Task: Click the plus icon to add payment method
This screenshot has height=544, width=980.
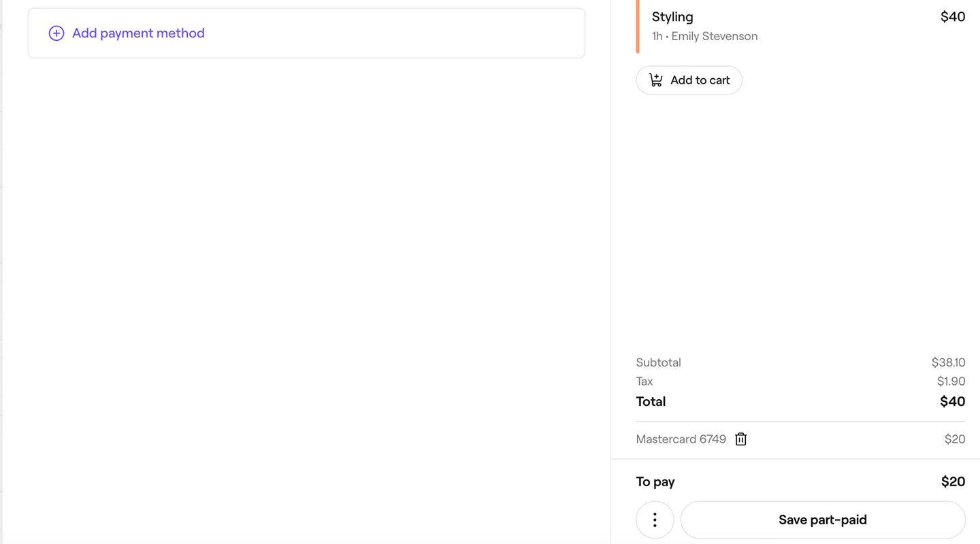Action: [56, 32]
